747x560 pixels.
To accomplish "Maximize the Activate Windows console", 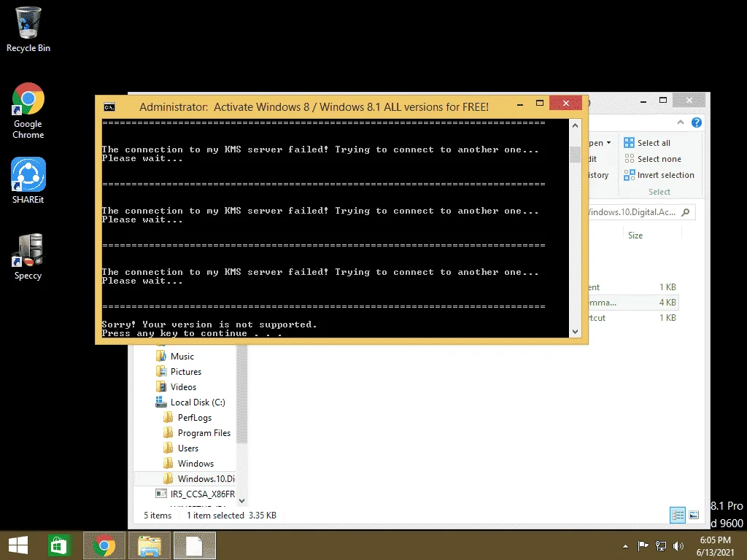I will (x=540, y=104).
